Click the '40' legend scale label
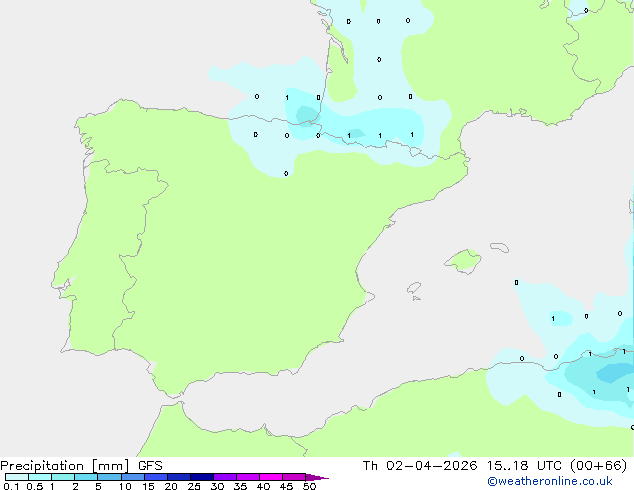Viewport: 634px width, 490px height. pyautogui.click(x=263, y=486)
